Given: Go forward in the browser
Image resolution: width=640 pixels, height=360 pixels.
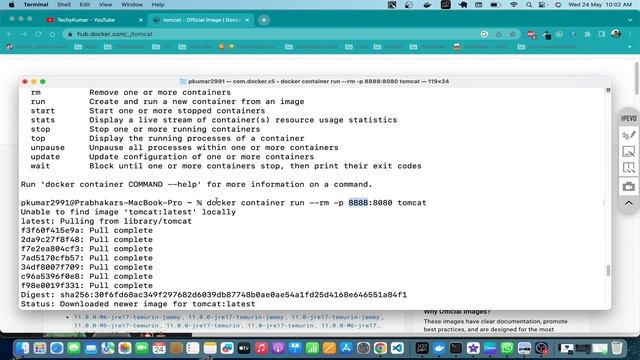Looking at the screenshot, I should (24, 34).
